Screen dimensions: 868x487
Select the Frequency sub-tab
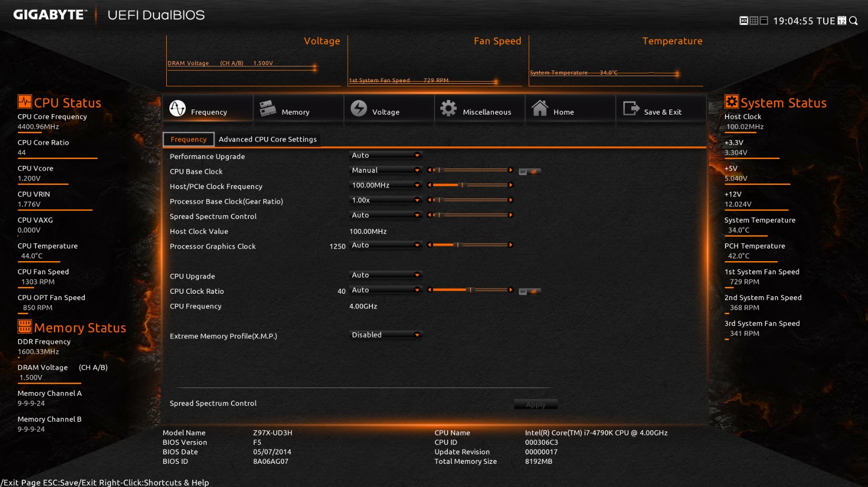pos(188,139)
